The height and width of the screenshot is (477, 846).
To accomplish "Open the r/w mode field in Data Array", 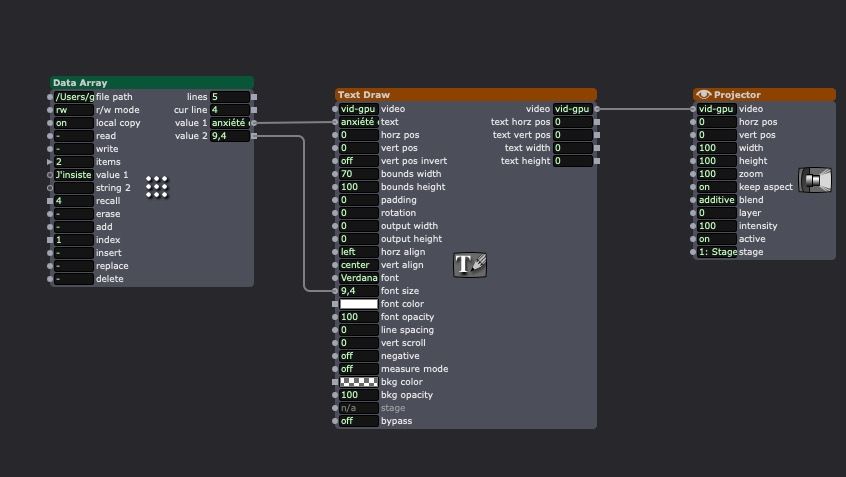I will tap(73, 110).
